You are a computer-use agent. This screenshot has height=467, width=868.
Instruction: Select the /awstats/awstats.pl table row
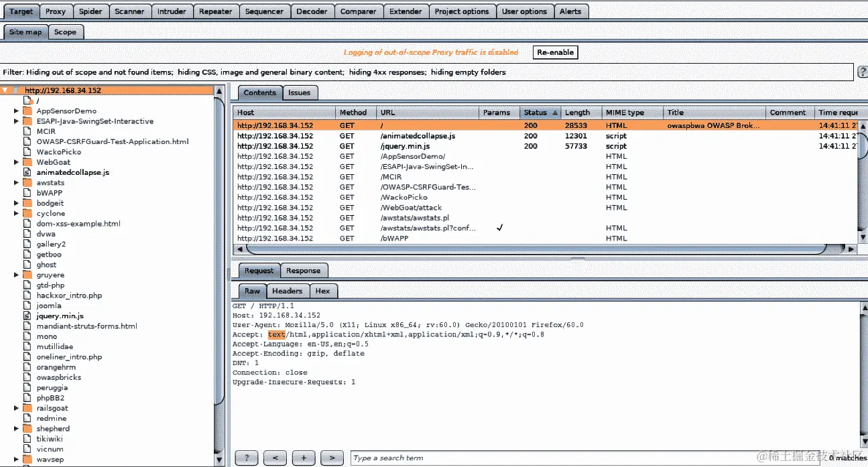546,218
